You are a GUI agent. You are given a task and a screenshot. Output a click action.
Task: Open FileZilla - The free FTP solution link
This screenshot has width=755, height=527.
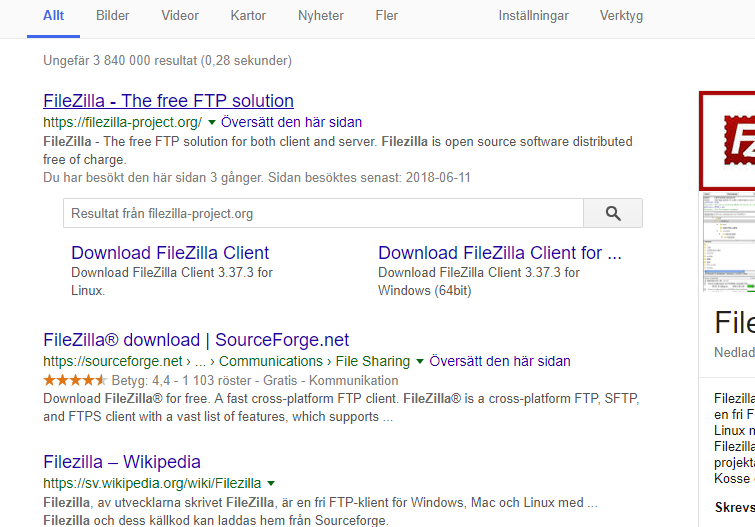[169, 101]
